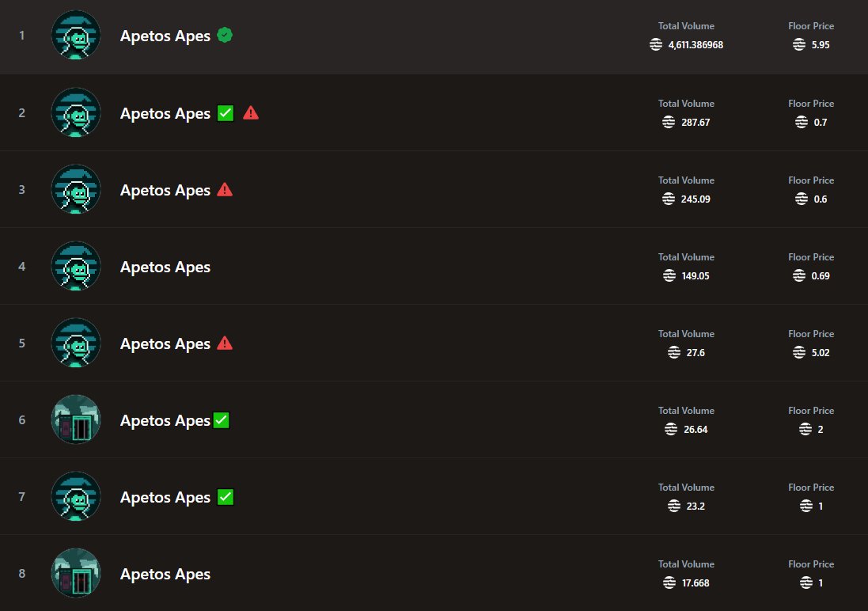Viewport: 868px width, 611px height.
Task: Click the Aptos coin icon beside floor 5.02
Action: coord(799,353)
